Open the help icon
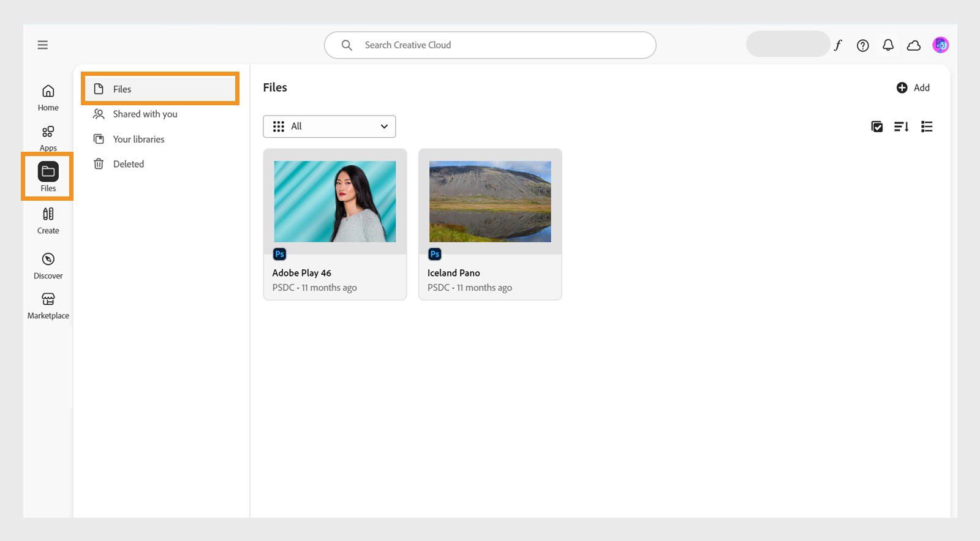This screenshot has height=541, width=980. [862, 45]
